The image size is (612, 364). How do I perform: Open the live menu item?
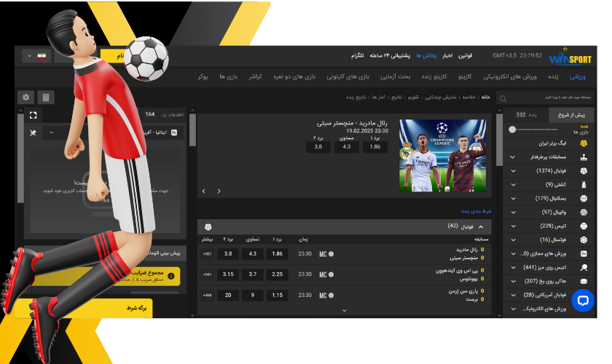coord(553,77)
